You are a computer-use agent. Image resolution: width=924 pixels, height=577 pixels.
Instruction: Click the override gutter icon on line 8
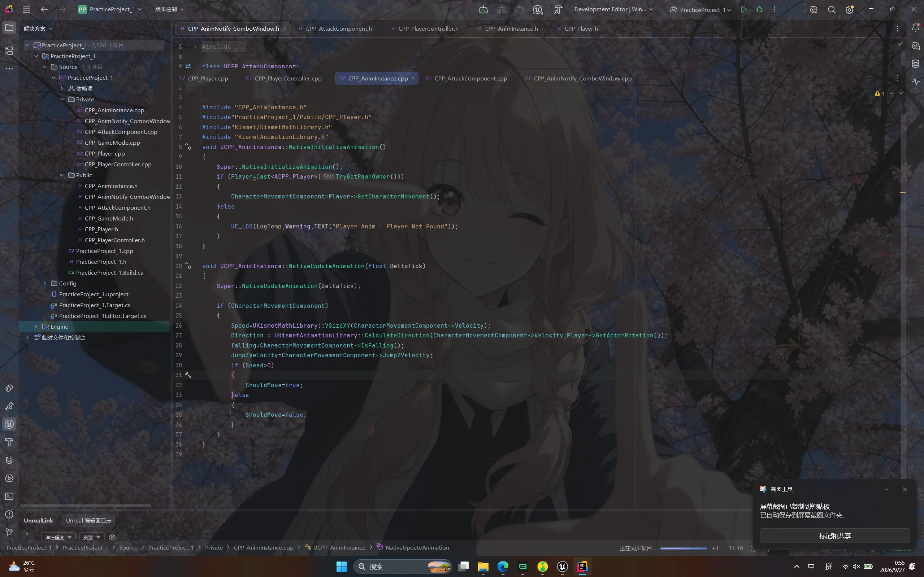coord(188,147)
